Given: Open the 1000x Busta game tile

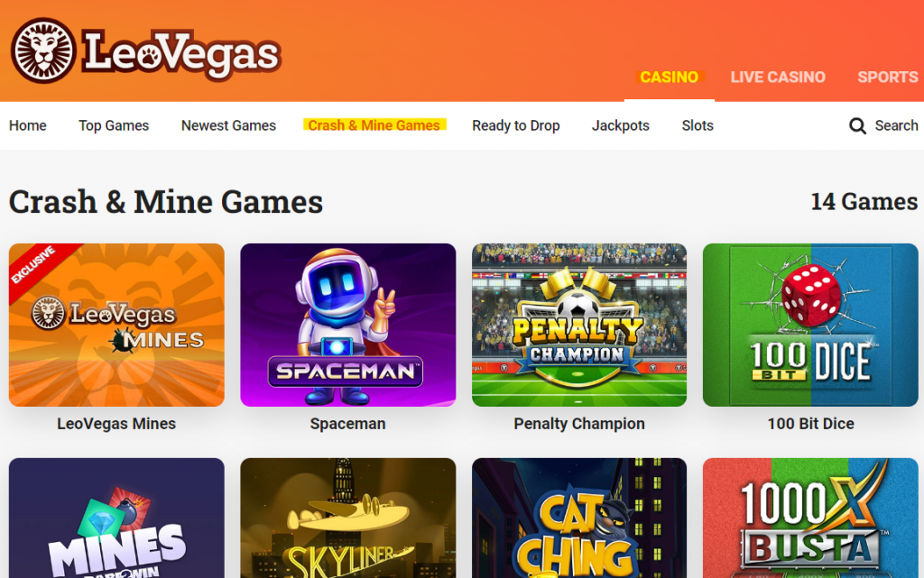Looking at the screenshot, I should point(810,518).
